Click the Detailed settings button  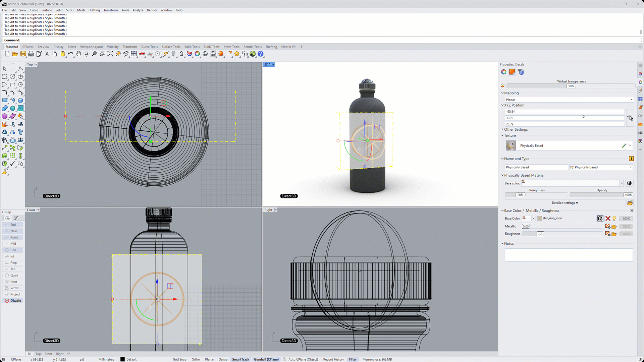click(565, 203)
